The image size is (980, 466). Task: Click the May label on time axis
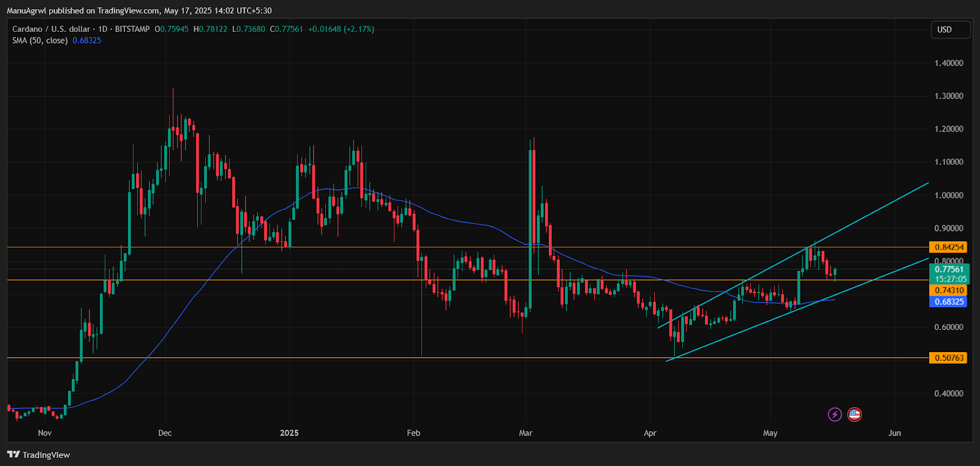pos(770,433)
